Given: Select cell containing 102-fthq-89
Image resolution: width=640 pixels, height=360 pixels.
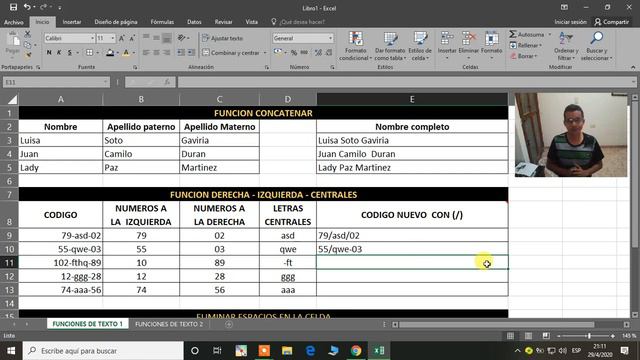Looking at the screenshot, I should click(x=60, y=262).
